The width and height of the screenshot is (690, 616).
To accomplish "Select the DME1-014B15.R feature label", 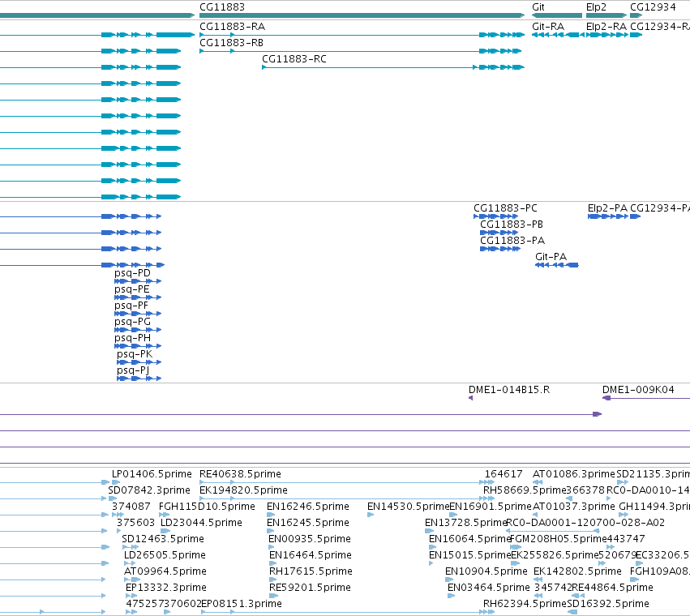I will tap(509, 390).
